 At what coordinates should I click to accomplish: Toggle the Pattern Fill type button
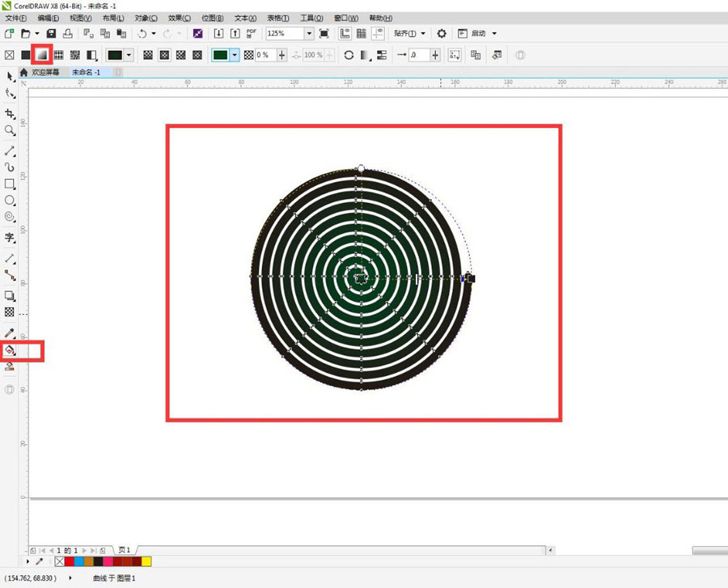pos(58,55)
